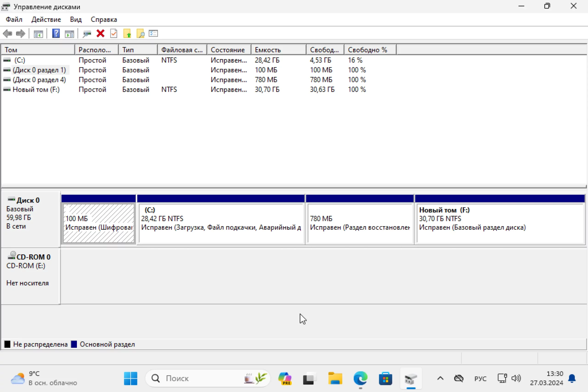
Task: Open the Действие menu
Action: [x=46, y=20]
